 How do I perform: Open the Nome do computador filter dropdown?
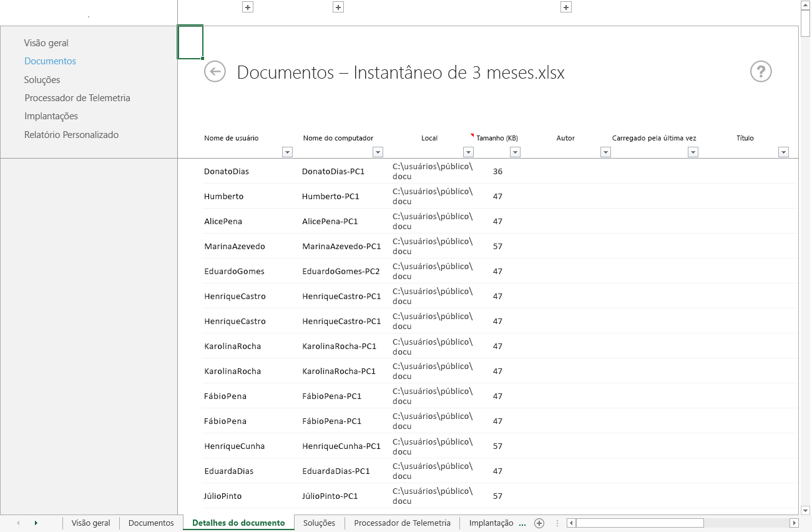click(x=378, y=152)
